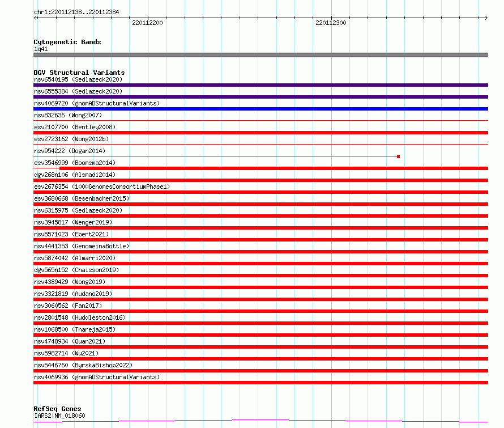Click the 220112300 ruler position label

[331, 23]
